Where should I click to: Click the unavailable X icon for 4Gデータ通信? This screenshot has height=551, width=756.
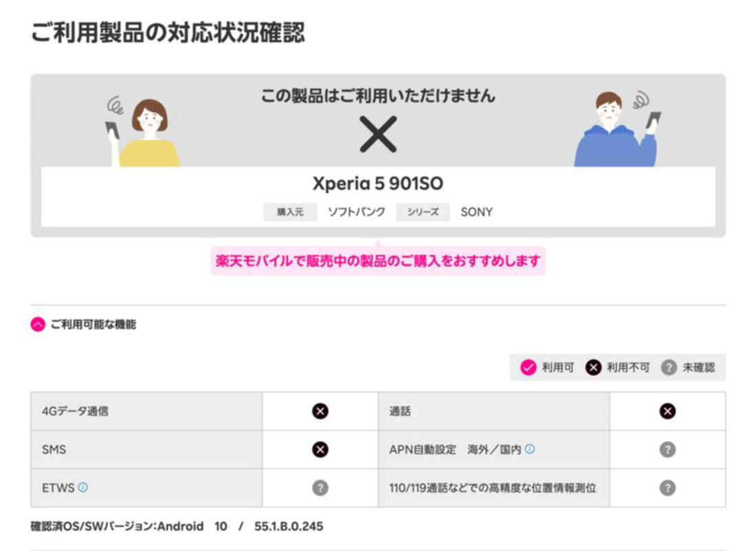[x=320, y=412]
